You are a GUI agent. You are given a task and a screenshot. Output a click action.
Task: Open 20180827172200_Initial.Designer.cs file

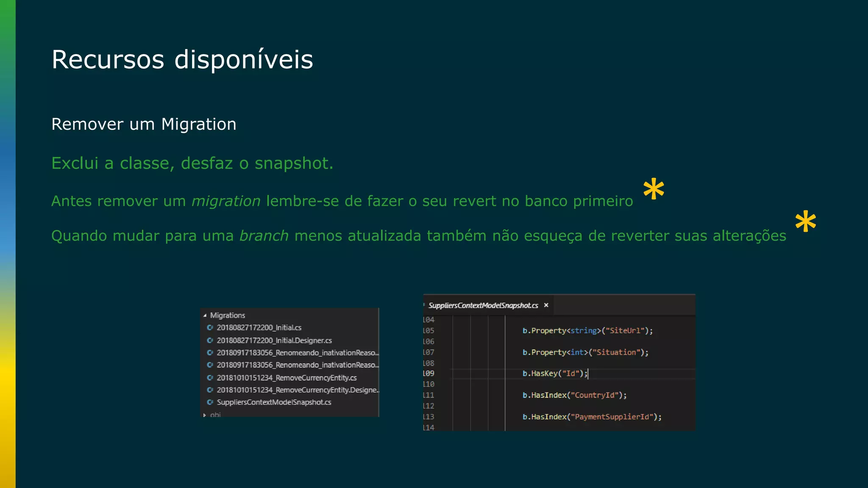pyautogui.click(x=274, y=340)
